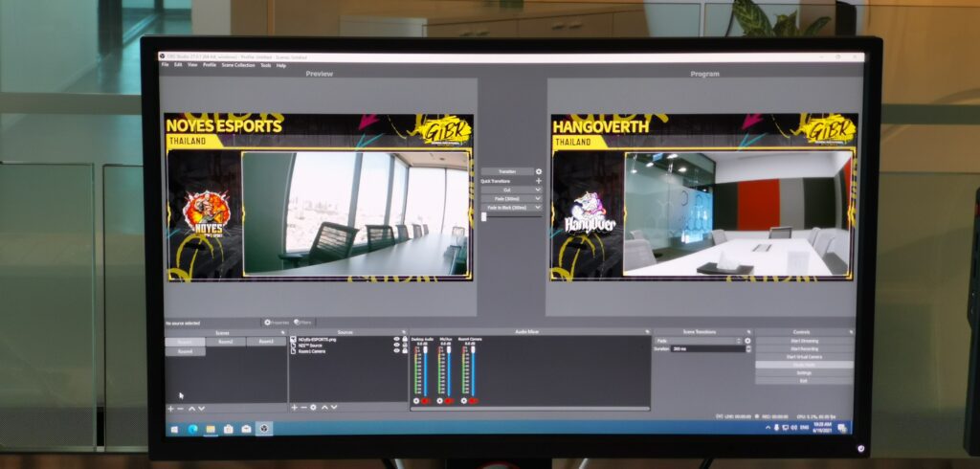Move scene up in Scenes panel
The height and width of the screenshot is (469, 980).
tap(191, 409)
